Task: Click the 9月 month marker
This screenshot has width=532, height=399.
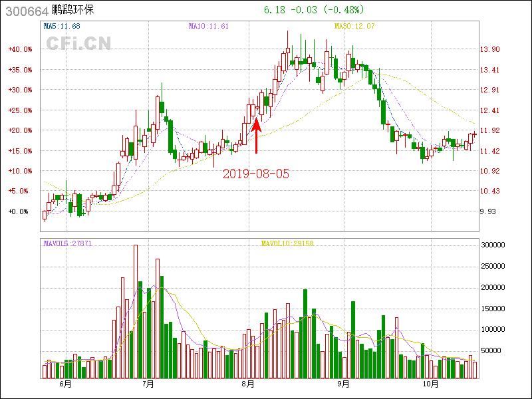Action: (x=343, y=384)
